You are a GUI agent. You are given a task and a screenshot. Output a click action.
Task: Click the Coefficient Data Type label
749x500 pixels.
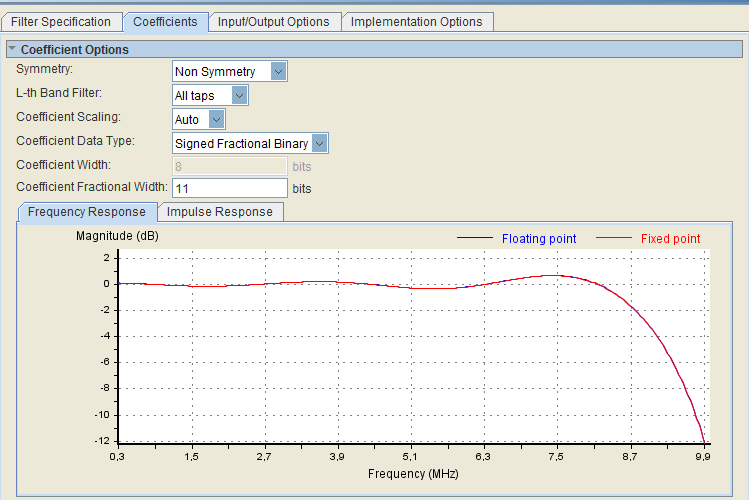(75, 141)
